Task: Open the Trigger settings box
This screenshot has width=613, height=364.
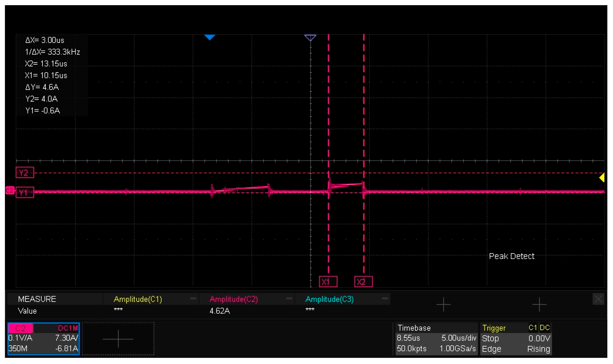Action: tap(516, 339)
